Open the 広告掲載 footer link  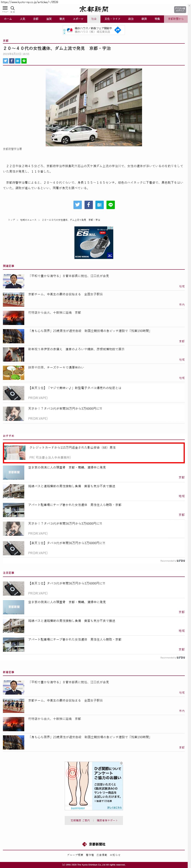click(x=102, y=855)
